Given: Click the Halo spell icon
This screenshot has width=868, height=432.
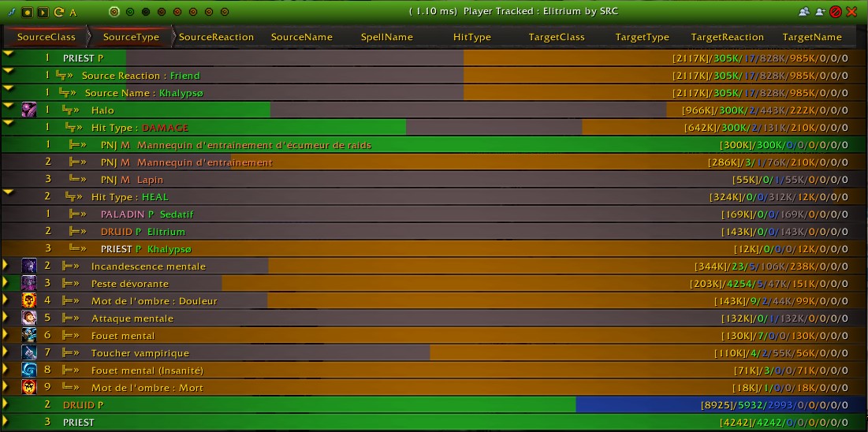Looking at the screenshot, I should (x=29, y=110).
